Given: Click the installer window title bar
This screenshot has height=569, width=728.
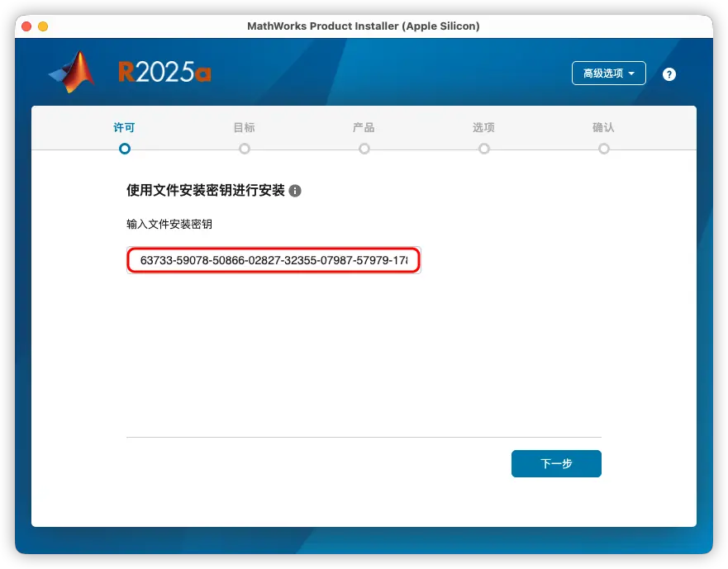Looking at the screenshot, I should 364,26.
